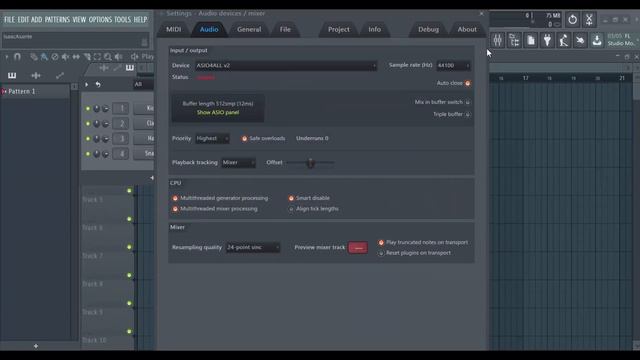Click the speaker playback tool in playlist toolbar

pyautogui.click(x=118, y=57)
